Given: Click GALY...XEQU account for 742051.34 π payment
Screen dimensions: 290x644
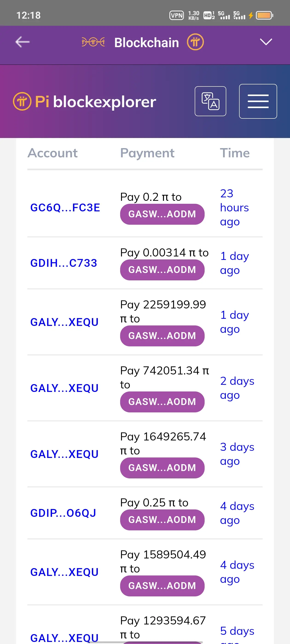Looking at the screenshot, I should point(64,388).
